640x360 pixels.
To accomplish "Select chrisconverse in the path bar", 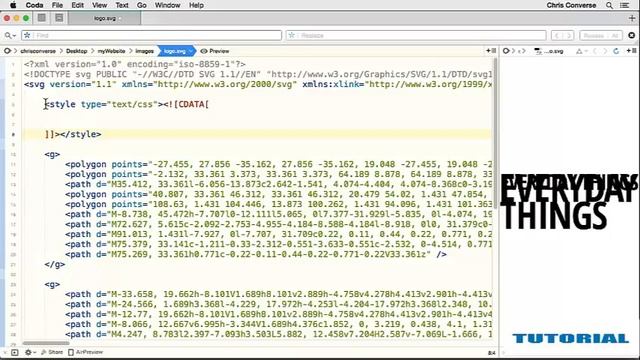I will [38, 51].
